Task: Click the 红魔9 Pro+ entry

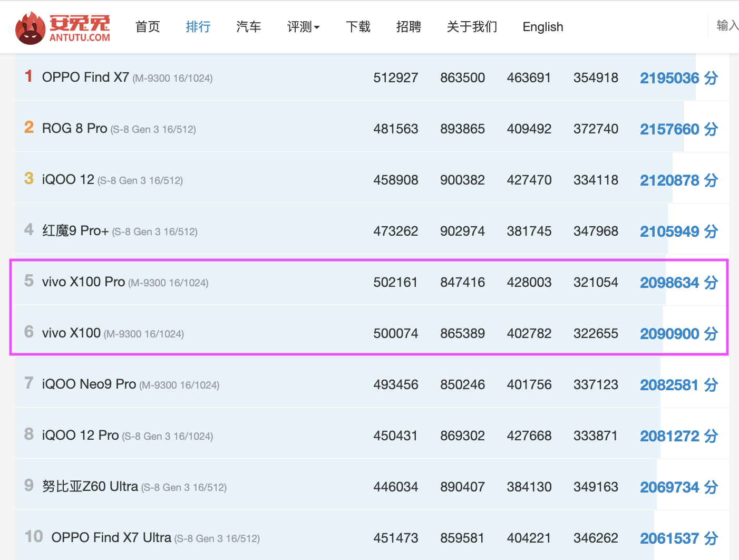Action: [75, 231]
